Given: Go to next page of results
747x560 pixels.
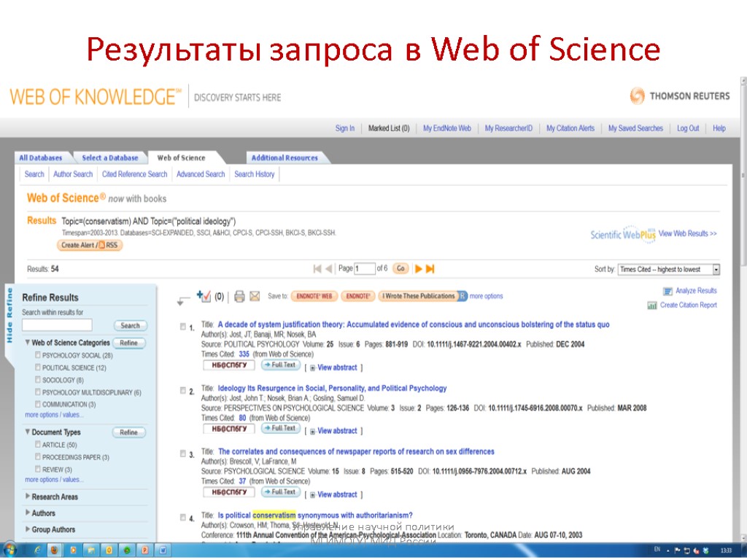Looking at the screenshot, I should (x=418, y=268).
